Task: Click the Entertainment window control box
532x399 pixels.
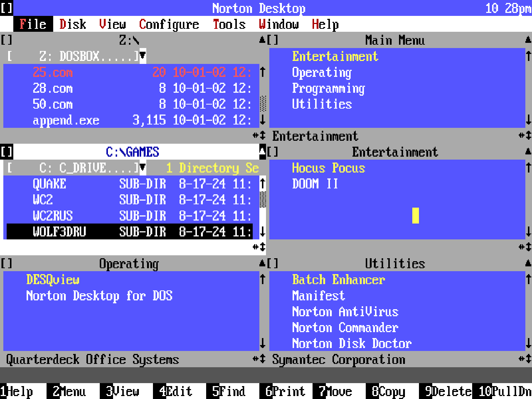Action: (273, 152)
